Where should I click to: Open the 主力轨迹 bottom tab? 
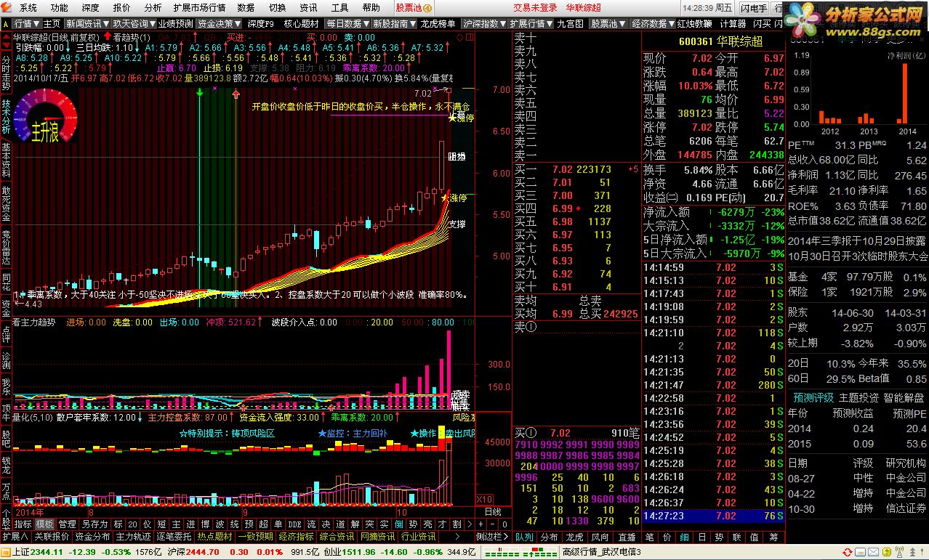coord(134,537)
